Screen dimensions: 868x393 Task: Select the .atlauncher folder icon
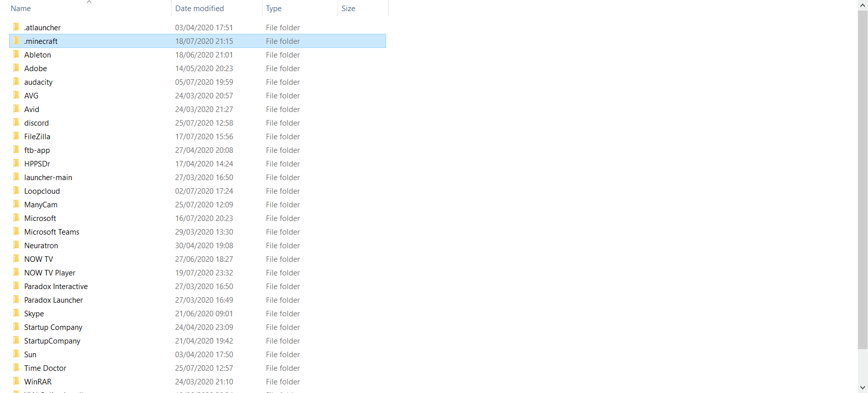(16, 27)
